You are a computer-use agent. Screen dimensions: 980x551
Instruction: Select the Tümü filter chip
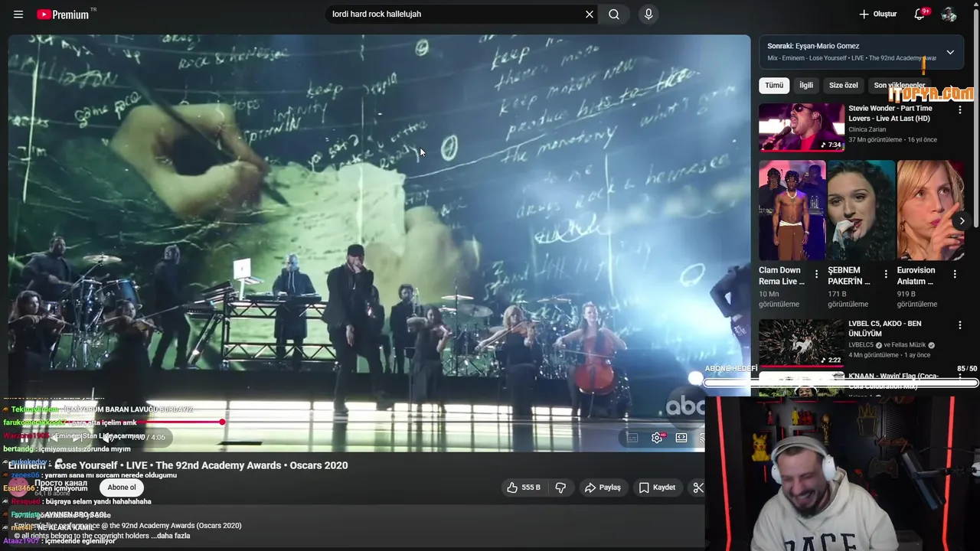(x=774, y=85)
